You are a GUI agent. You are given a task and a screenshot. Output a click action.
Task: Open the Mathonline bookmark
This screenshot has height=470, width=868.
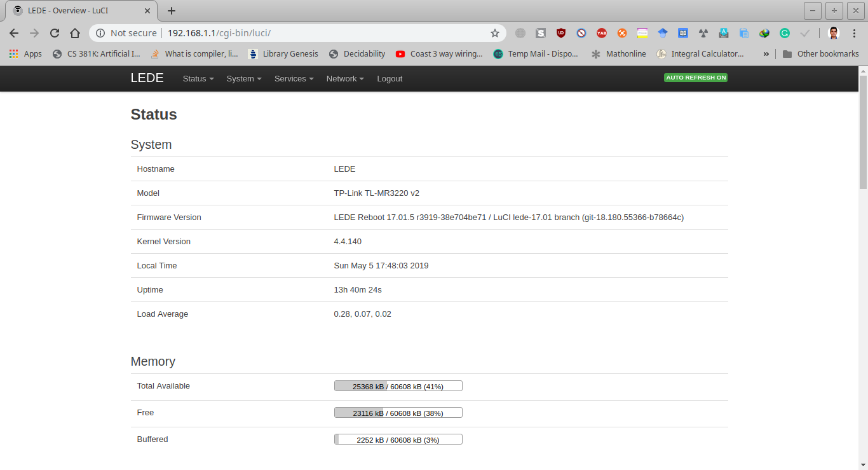pyautogui.click(x=618, y=54)
